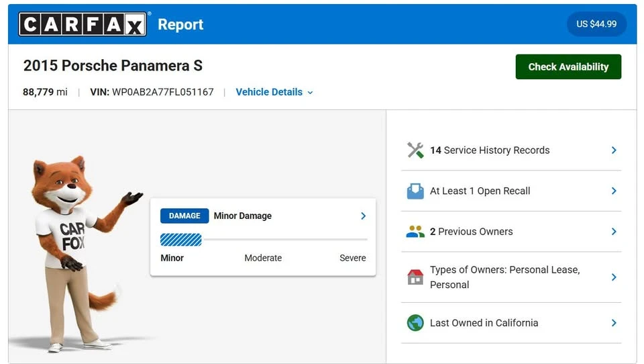Click the DAMAGE badge label

(184, 216)
